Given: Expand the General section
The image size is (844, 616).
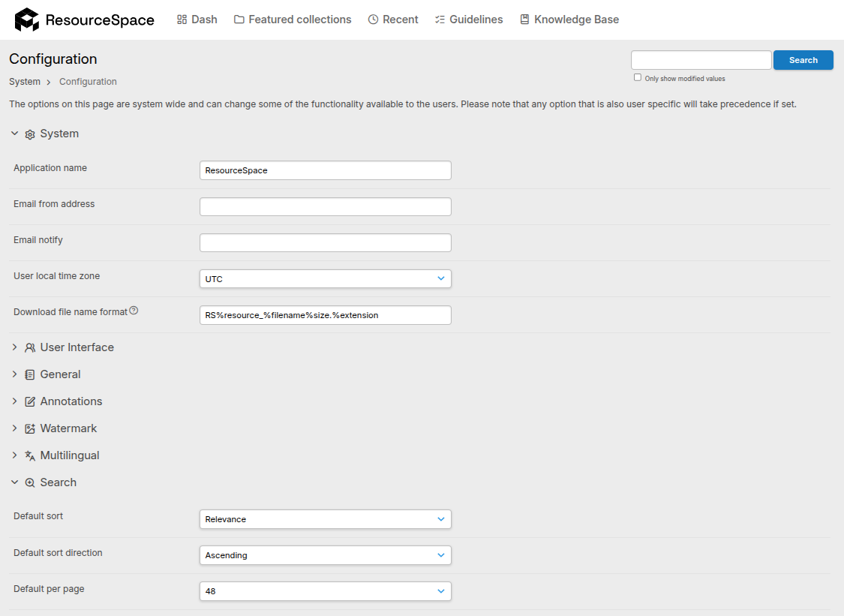Looking at the screenshot, I should click(14, 374).
